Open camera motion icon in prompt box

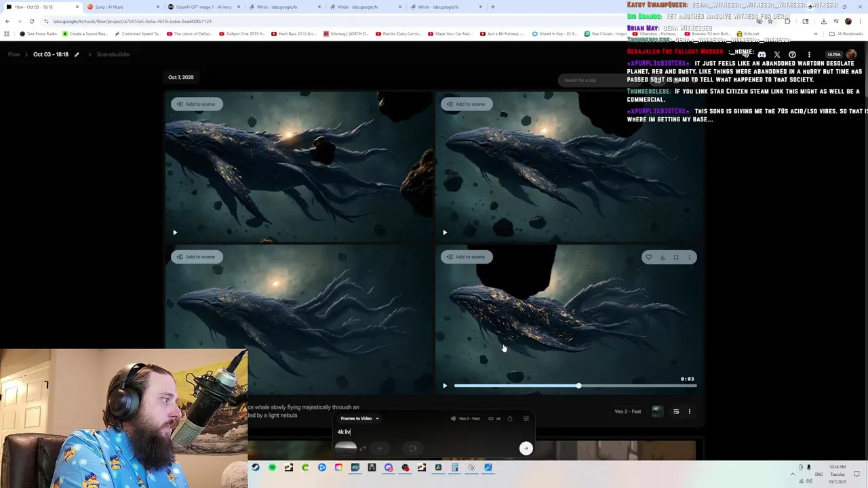(412, 448)
